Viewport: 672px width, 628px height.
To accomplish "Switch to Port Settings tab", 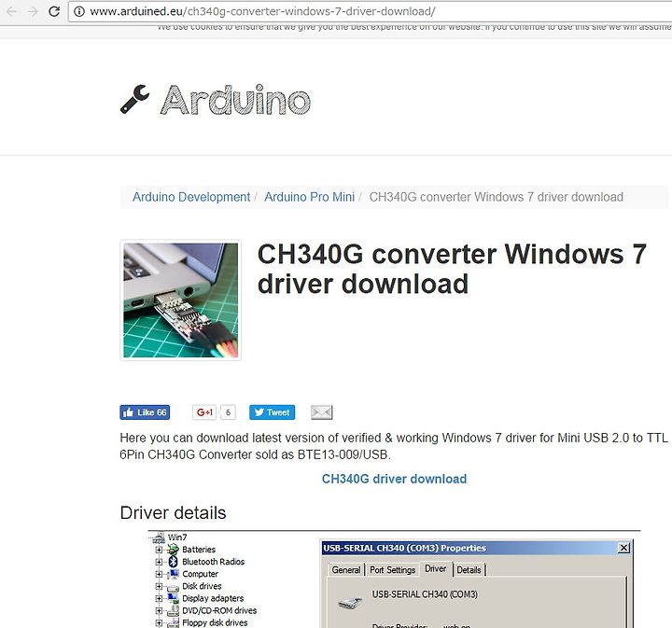I will [x=393, y=570].
